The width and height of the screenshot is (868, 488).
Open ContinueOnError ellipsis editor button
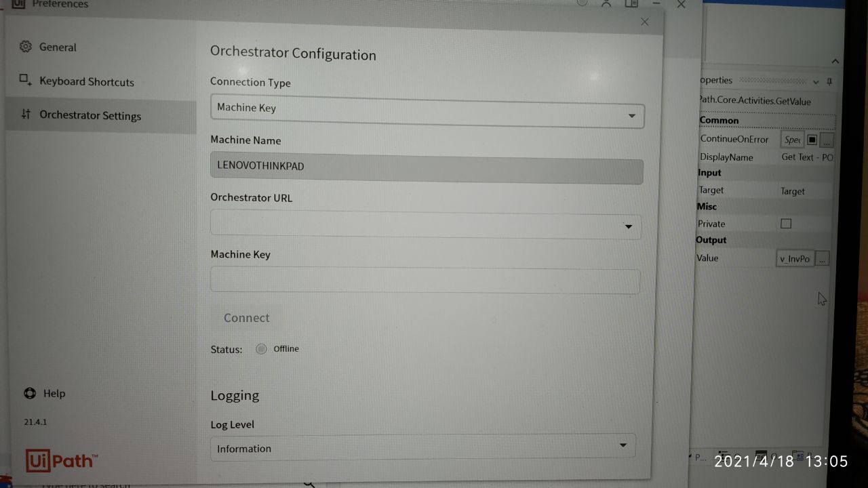coord(827,140)
